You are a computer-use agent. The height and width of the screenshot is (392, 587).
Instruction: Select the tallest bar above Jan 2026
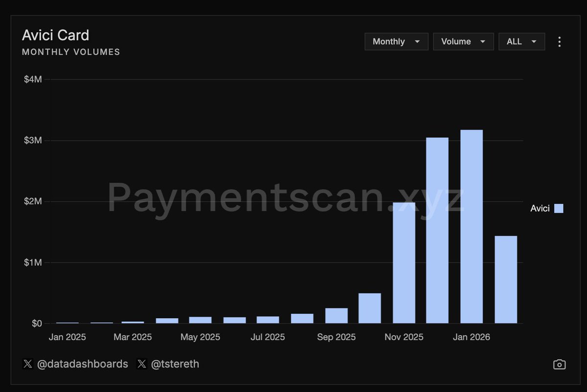472,227
